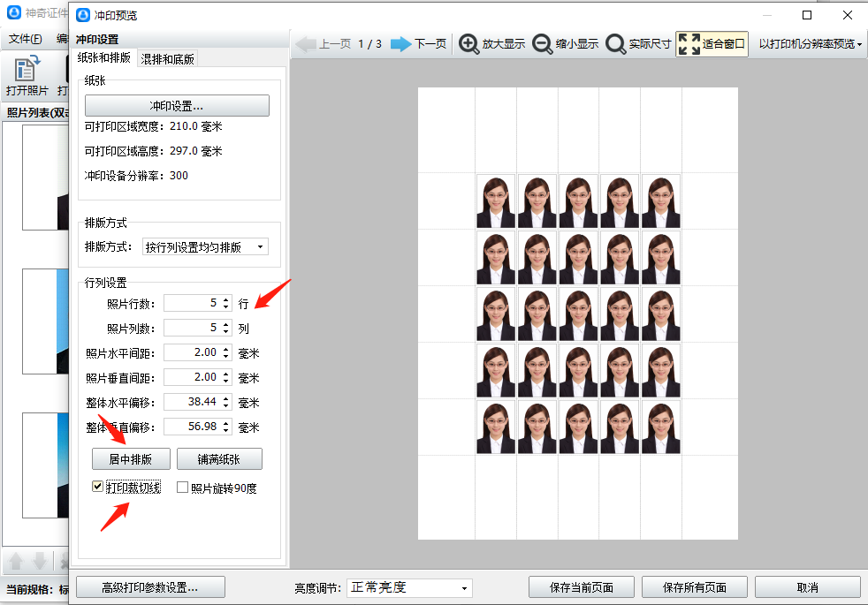Click the print settings (冲印设置...) button
This screenshot has height=605, width=868.
coord(177,106)
